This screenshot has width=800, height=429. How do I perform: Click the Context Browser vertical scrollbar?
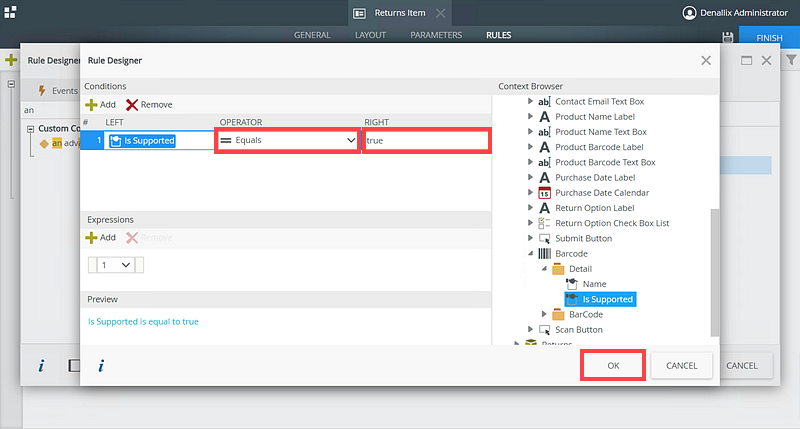(x=714, y=273)
